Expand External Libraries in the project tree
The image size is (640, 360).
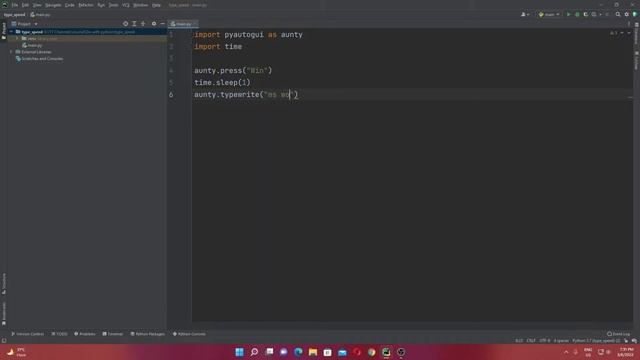[11, 52]
